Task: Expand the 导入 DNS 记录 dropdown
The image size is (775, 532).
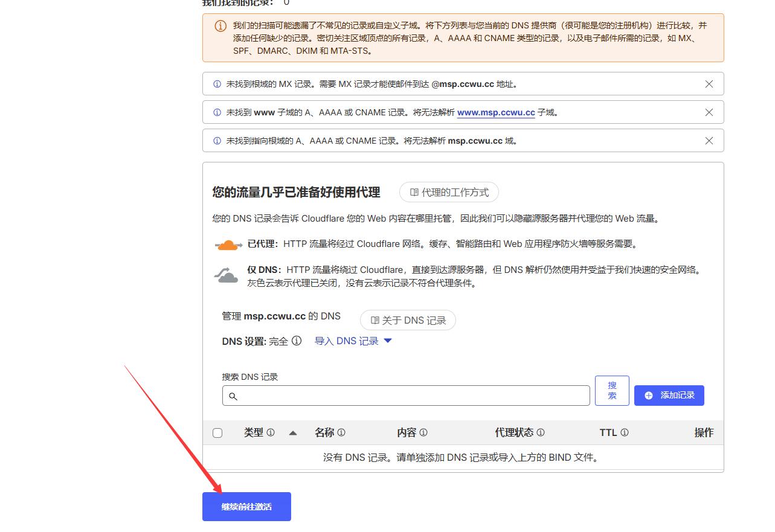Action: pyautogui.click(x=353, y=341)
